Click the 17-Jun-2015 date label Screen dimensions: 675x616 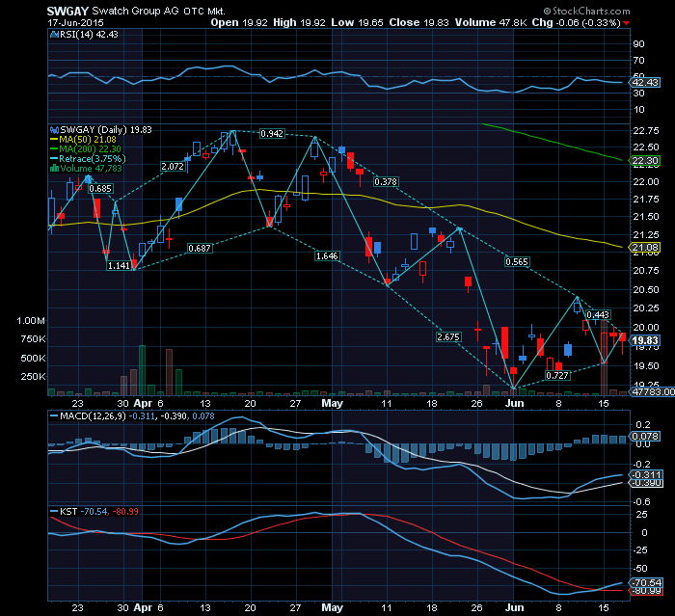click(x=75, y=23)
